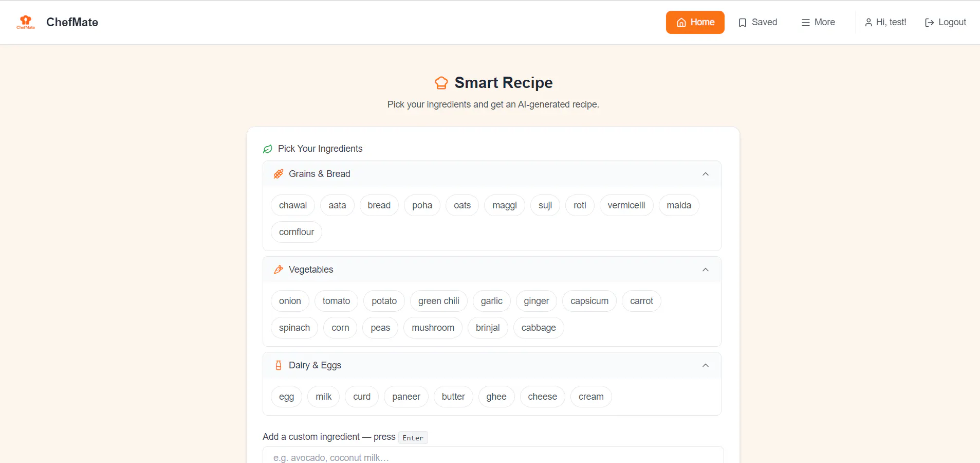
Task: Toggle the green chili ingredient chip
Action: pyautogui.click(x=439, y=301)
